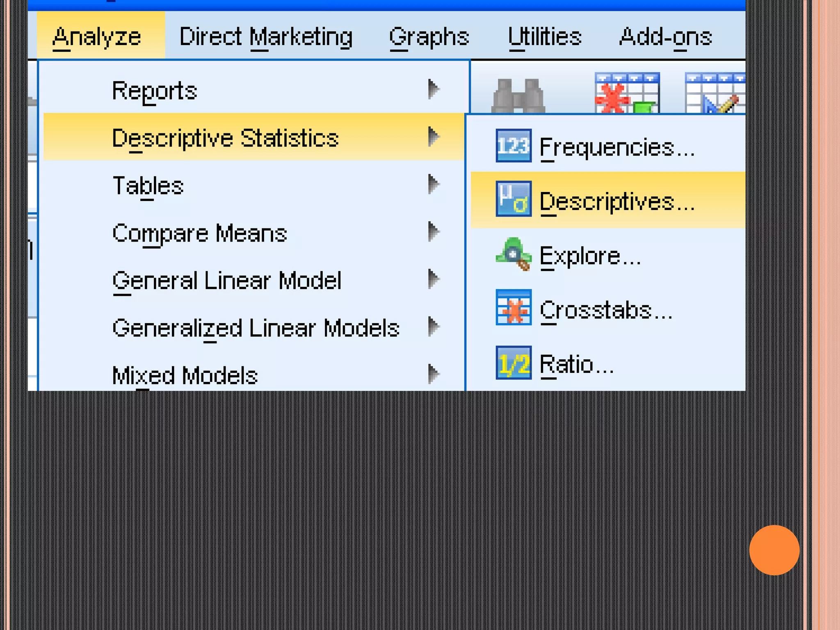Click the table with pencil toolbar icon
The width and height of the screenshot is (840, 630).
[x=714, y=94]
